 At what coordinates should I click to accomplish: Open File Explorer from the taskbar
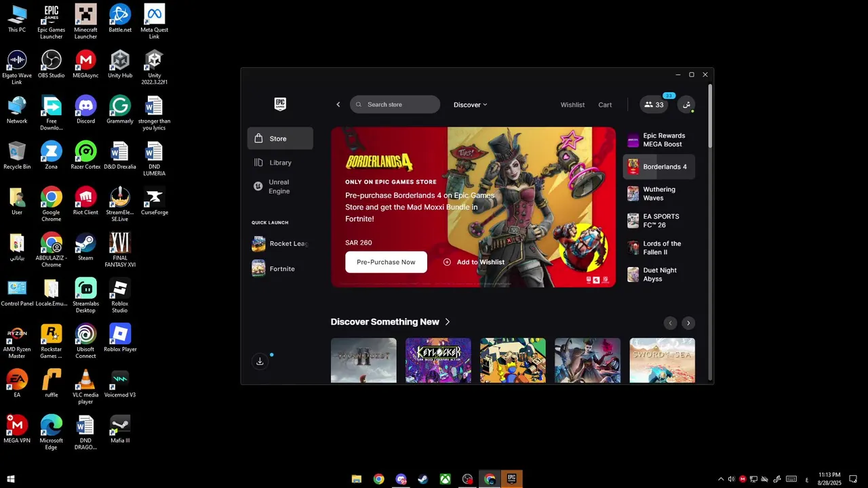tap(357, 479)
